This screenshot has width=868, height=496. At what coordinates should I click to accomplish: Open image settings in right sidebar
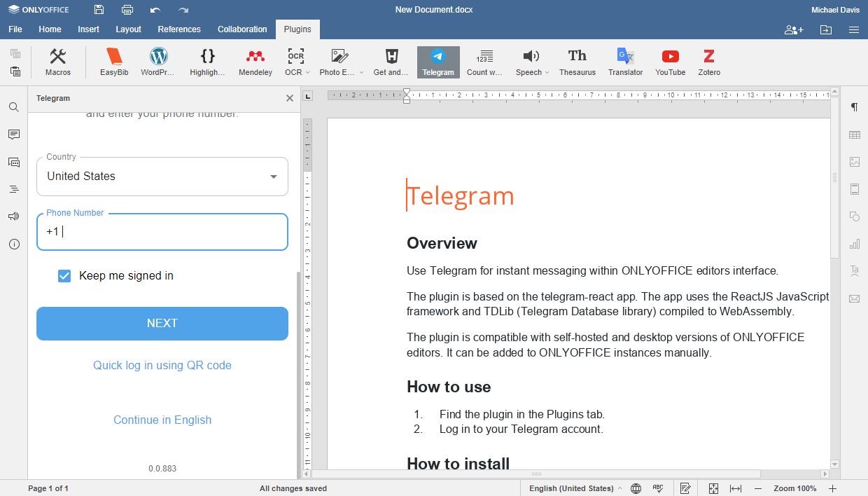[x=854, y=162]
